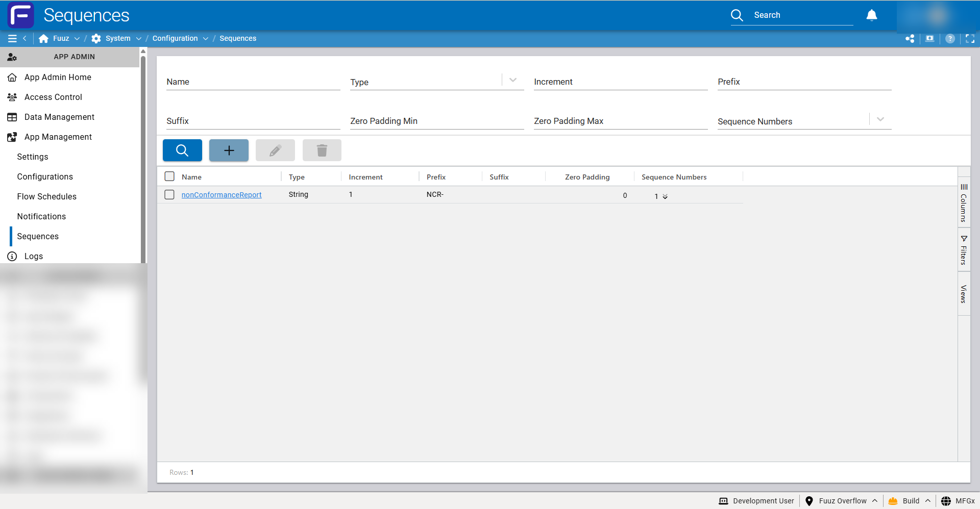The image size is (980, 509).
Task: Expand Fuuz breadcrumb dropdown chevron
Action: pyautogui.click(x=77, y=38)
